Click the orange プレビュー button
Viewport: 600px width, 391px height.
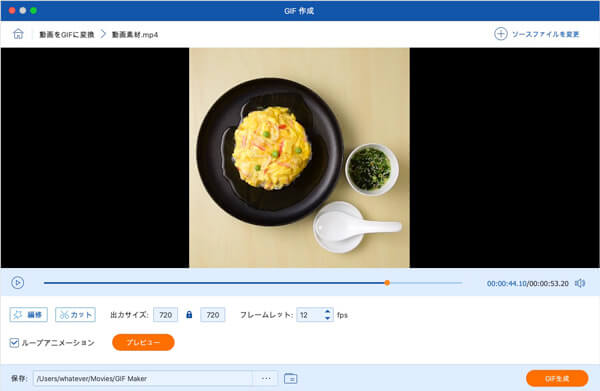point(143,342)
